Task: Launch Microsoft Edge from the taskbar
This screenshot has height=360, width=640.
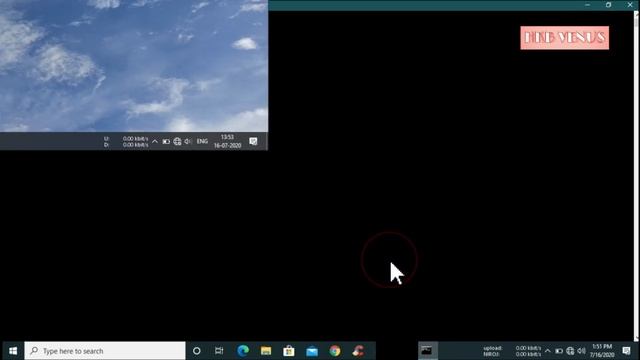Action: (x=243, y=351)
